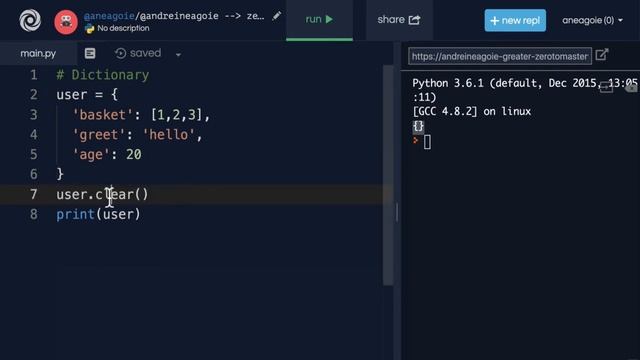Click the print(user) statement

point(98,214)
